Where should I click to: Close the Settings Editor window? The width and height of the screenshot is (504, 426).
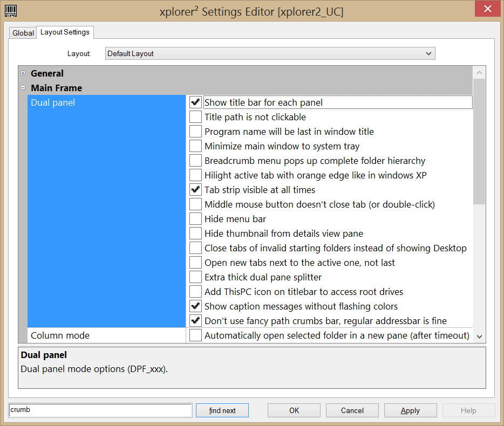488,9
